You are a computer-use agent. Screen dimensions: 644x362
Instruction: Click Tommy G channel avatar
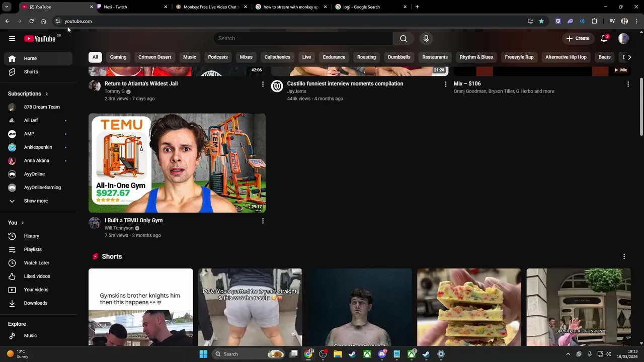pos(95,86)
